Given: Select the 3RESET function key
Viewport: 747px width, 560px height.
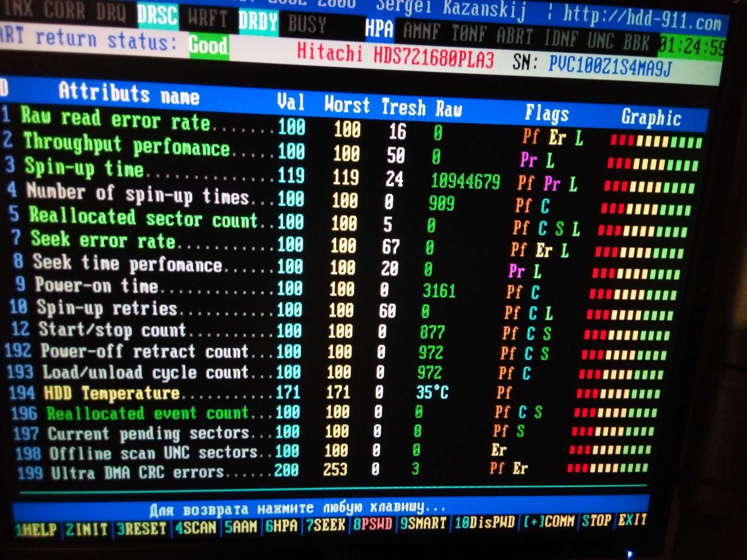Looking at the screenshot, I should point(141,528).
